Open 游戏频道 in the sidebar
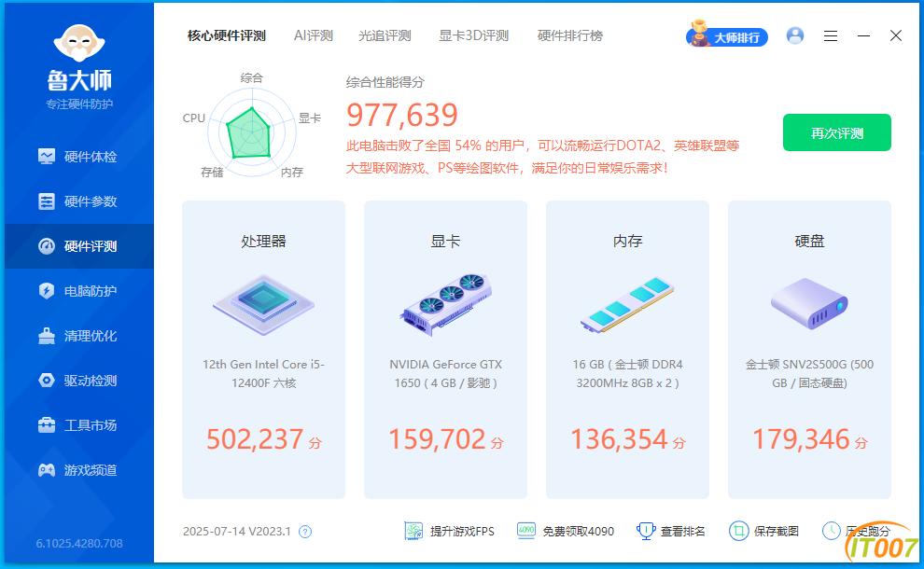The width and height of the screenshot is (924, 569). click(x=77, y=470)
